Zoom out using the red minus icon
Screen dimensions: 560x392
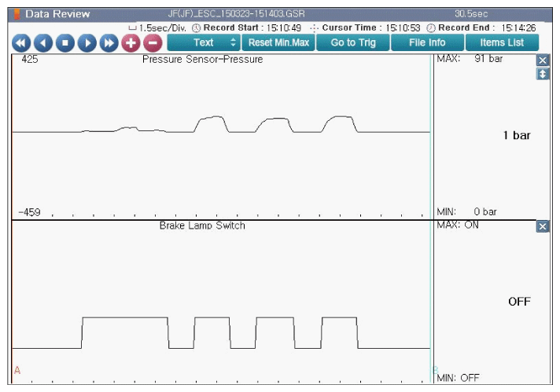153,43
